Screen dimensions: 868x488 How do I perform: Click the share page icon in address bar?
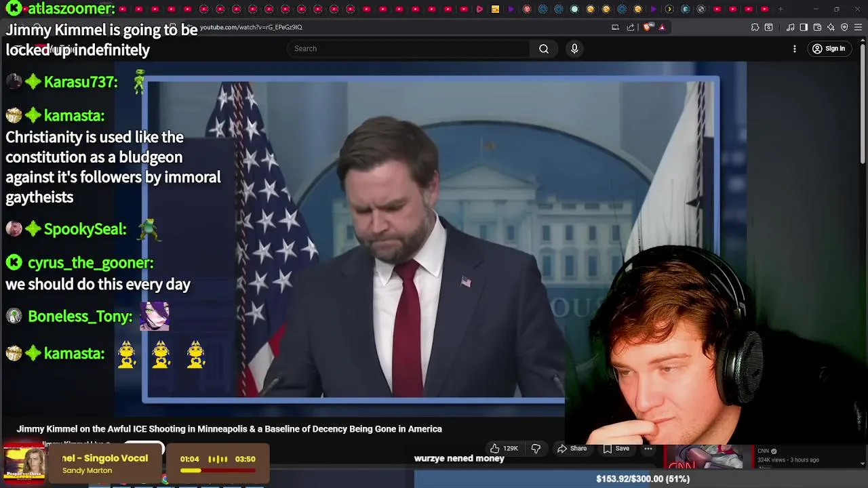point(631,27)
